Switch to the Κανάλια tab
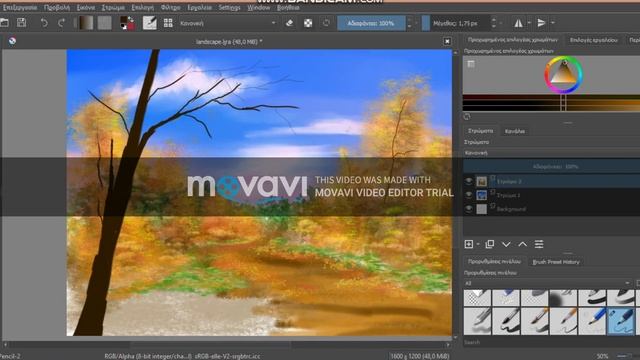This screenshot has height=360, width=640. tap(515, 131)
